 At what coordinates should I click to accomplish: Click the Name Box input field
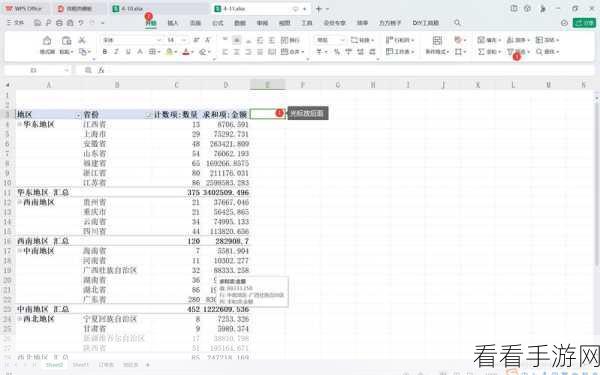pos(38,70)
